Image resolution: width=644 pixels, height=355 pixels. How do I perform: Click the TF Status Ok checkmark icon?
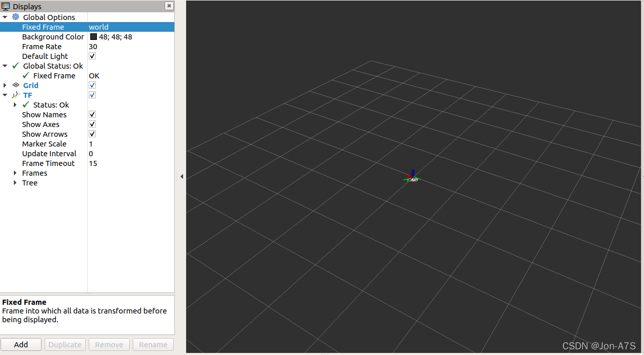tap(26, 105)
